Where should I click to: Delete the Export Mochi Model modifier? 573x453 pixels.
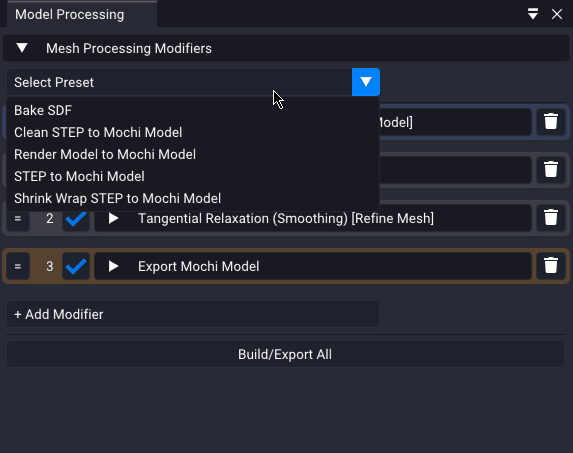pos(551,266)
